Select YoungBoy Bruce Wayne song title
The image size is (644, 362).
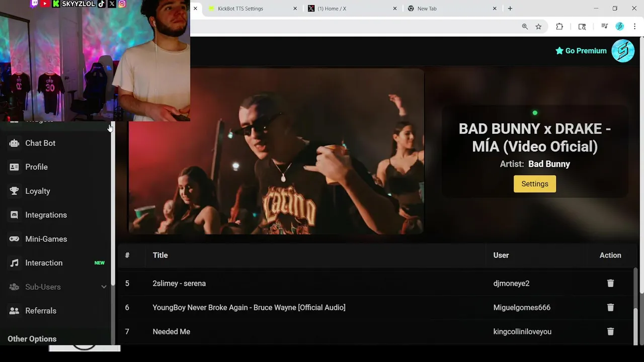tap(249, 307)
